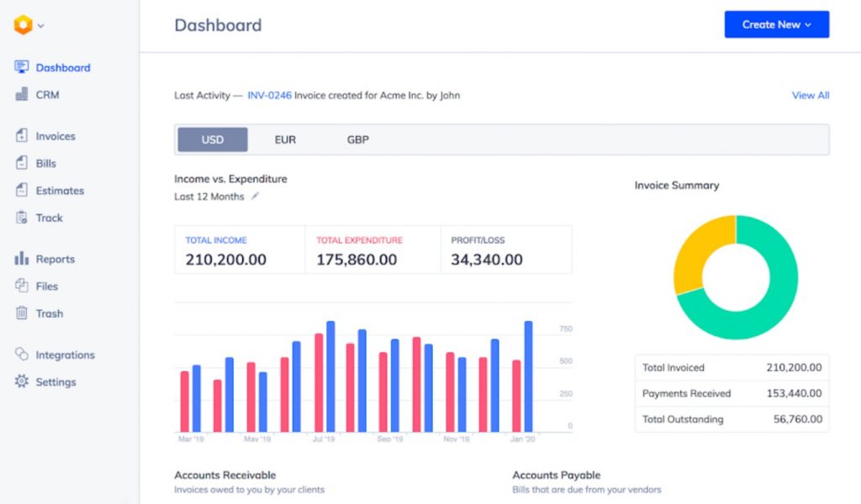Image resolution: width=861 pixels, height=504 pixels.
Task: Select the Bills sidebar icon
Action: [48, 163]
